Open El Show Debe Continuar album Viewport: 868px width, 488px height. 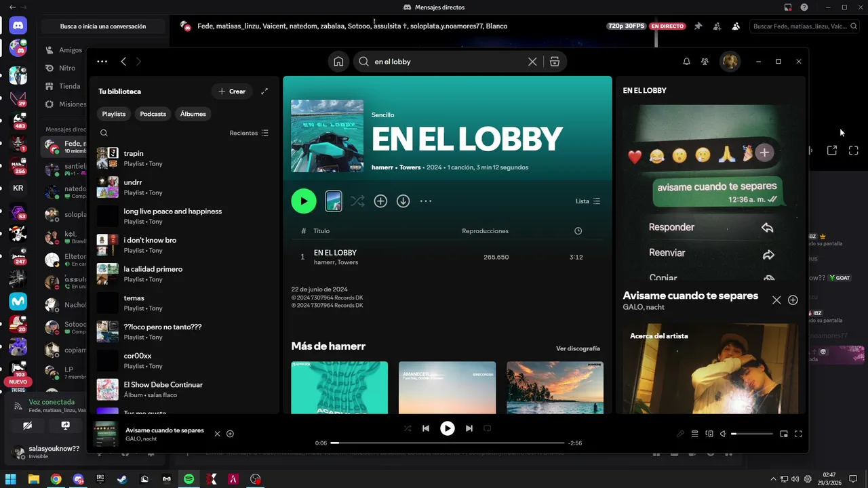[x=183, y=389]
